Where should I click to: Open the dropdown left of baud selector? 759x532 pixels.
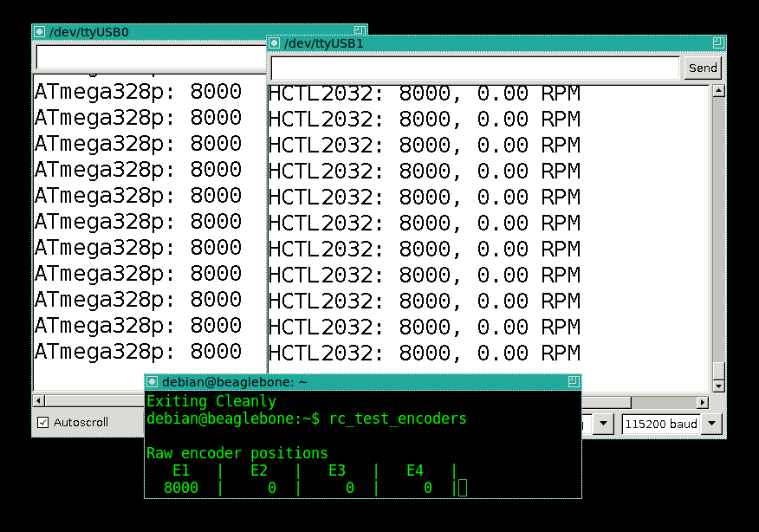pyautogui.click(x=603, y=424)
